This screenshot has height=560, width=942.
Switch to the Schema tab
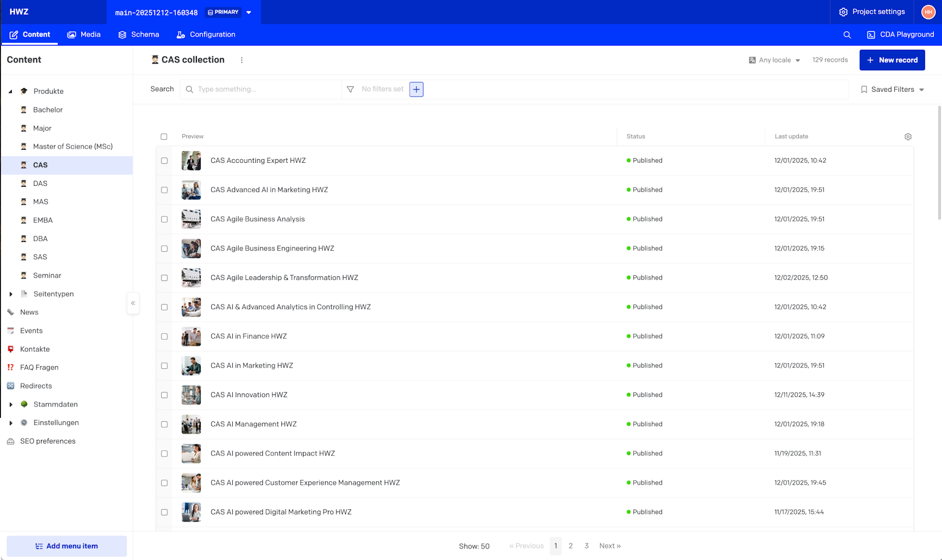click(138, 35)
